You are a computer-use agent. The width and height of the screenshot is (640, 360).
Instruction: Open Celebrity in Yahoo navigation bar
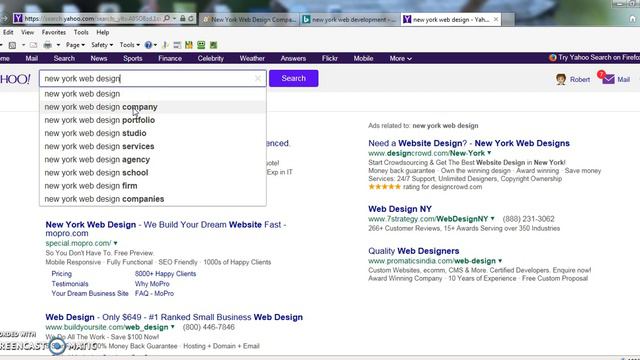point(211,58)
